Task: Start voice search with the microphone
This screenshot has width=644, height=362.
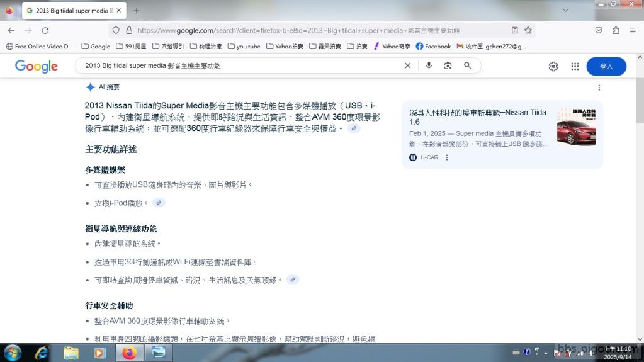Action: pos(429,65)
